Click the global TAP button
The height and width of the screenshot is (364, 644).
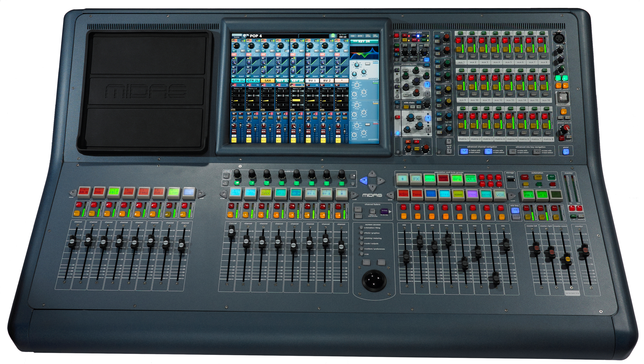566,152
